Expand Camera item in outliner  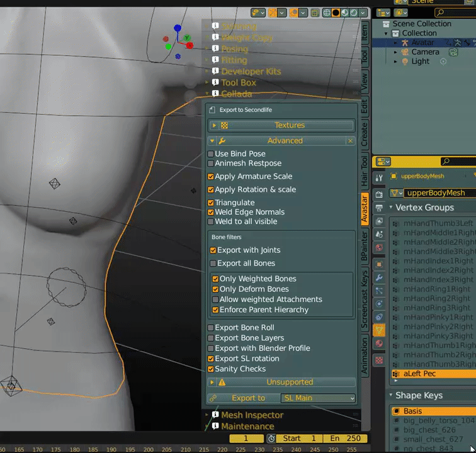pyautogui.click(x=395, y=52)
